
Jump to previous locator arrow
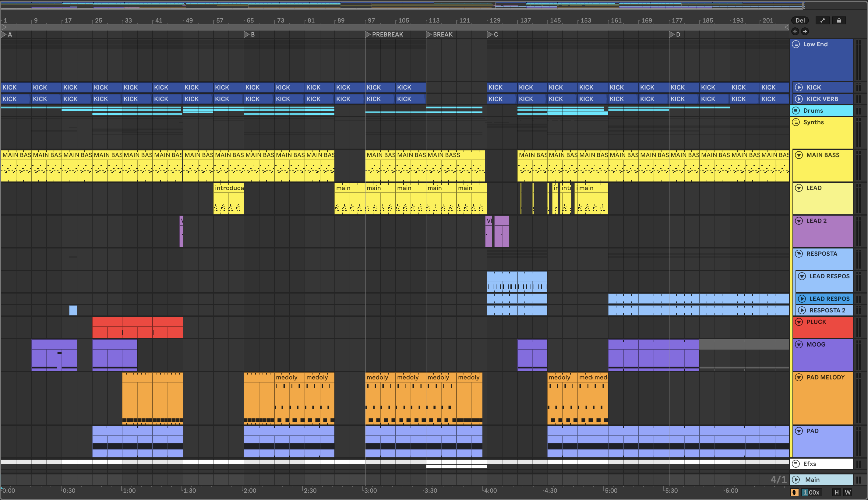[795, 32]
